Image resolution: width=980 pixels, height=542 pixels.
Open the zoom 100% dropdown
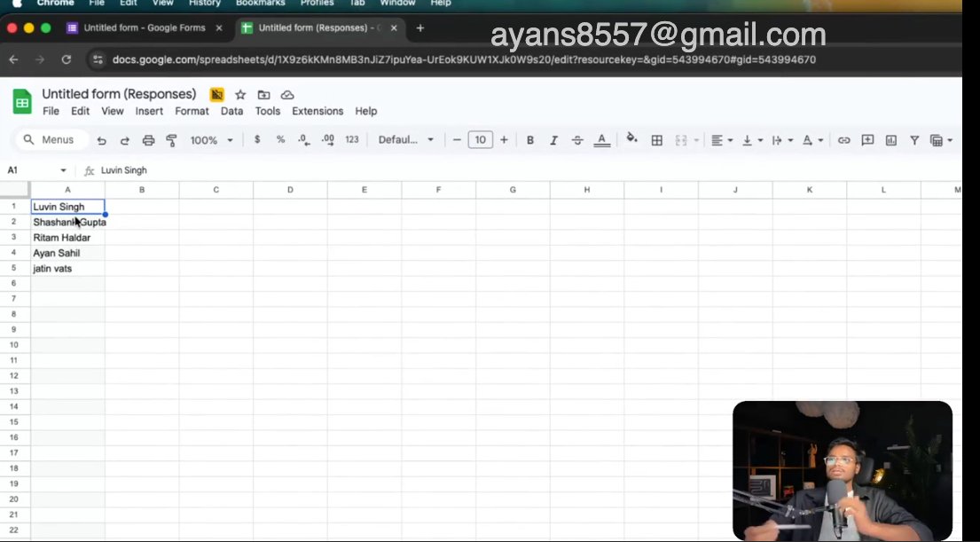click(211, 140)
